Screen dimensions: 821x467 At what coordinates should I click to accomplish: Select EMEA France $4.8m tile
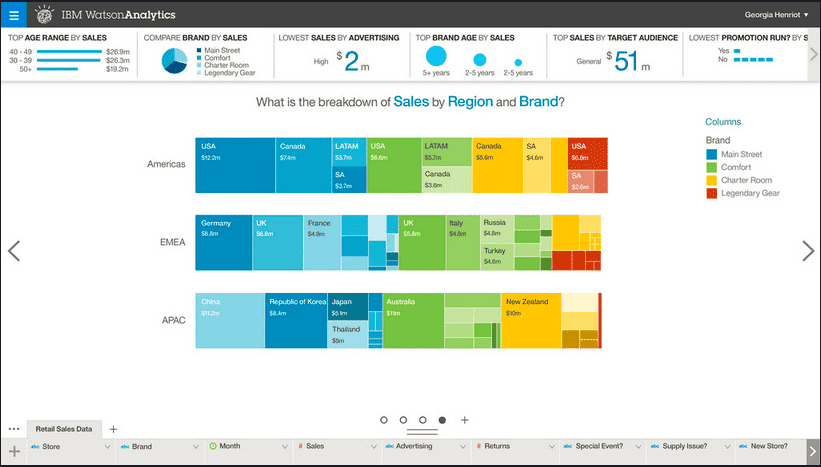(x=322, y=242)
